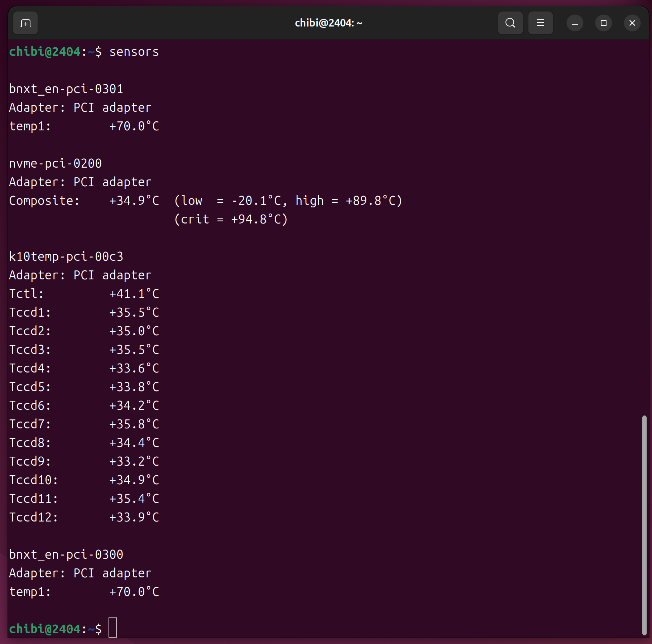
Task: Click the window title chibi@2404: ~
Action: click(328, 23)
